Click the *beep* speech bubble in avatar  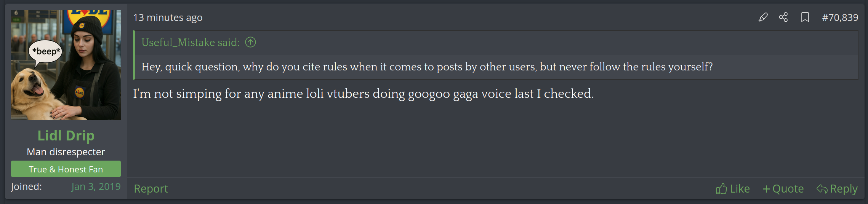(45, 52)
